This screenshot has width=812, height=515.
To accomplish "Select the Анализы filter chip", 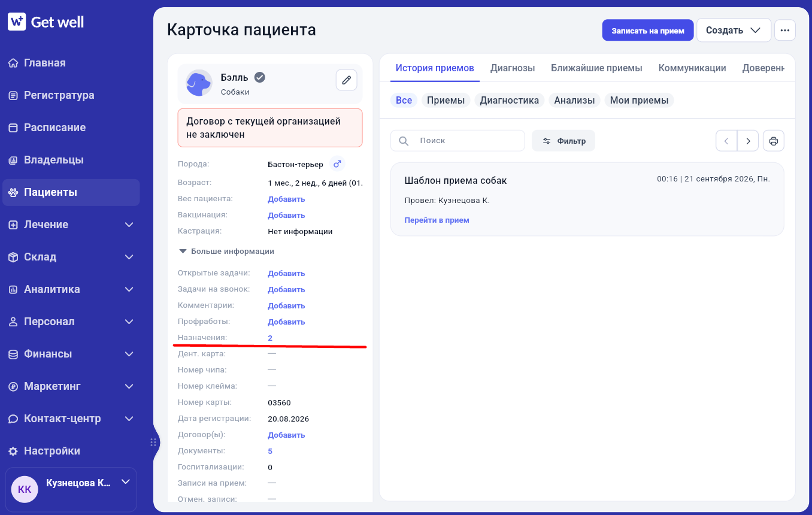I will (574, 101).
